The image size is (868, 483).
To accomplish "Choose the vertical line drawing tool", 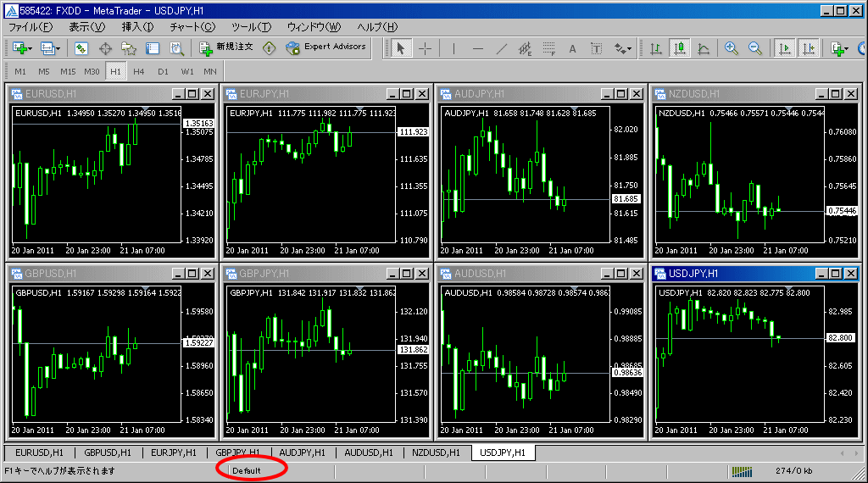I will coord(454,48).
